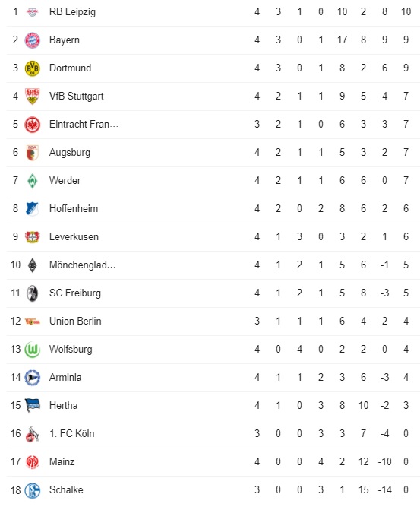Click the Mainz red logo
Image resolution: width=420 pixels, height=510 pixels.
click(x=32, y=462)
